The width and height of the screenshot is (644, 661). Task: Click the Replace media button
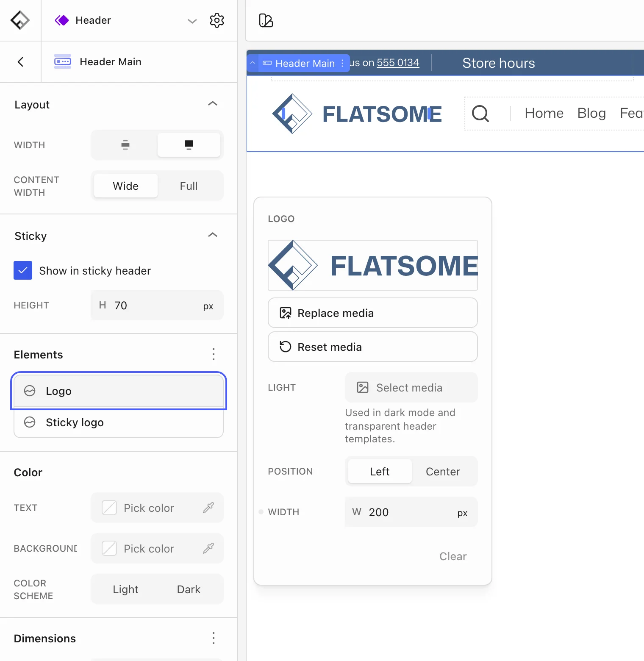pos(373,313)
